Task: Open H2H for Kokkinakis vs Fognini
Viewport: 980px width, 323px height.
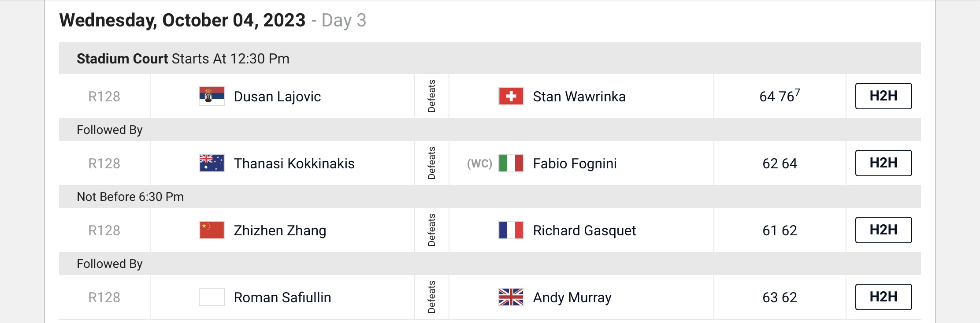Action: click(x=883, y=163)
